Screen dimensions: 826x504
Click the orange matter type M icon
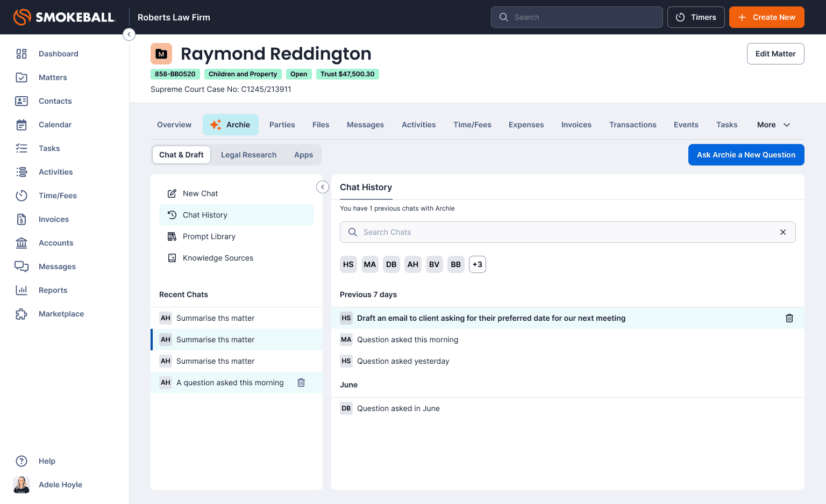[x=161, y=54]
